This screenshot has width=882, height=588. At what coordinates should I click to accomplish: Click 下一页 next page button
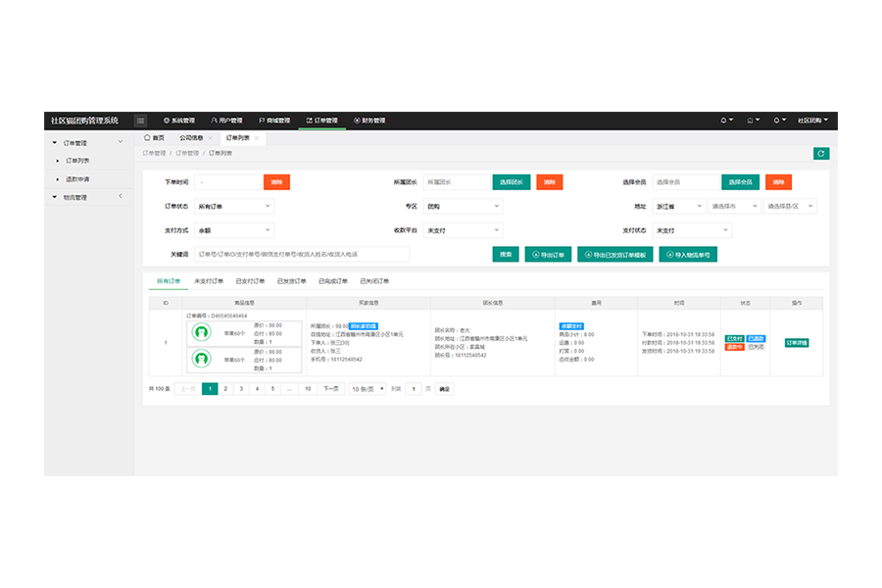click(331, 389)
